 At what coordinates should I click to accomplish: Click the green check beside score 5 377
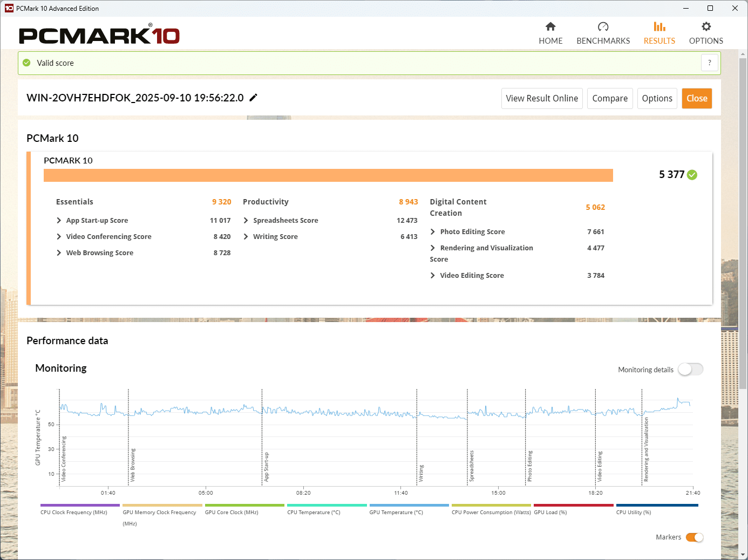tap(692, 175)
